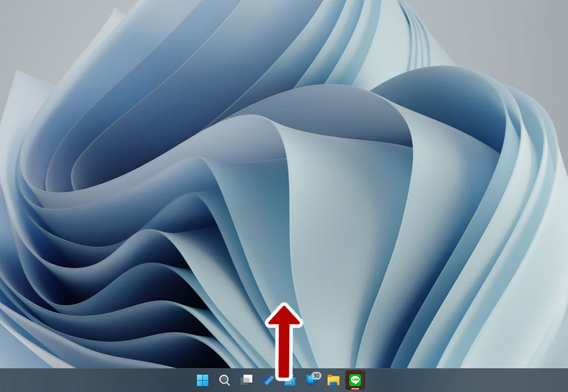
Task: Open the Windows Start menu
Action: [202, 380]
